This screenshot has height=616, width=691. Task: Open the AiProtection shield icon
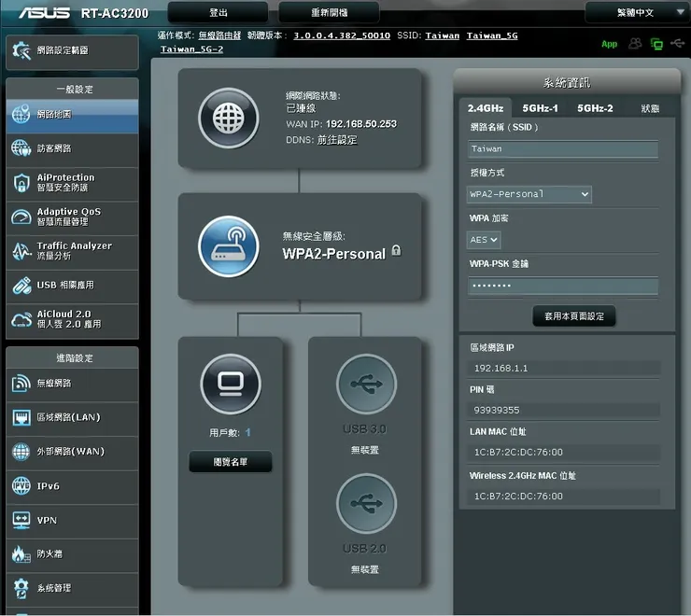click(21, 182)
